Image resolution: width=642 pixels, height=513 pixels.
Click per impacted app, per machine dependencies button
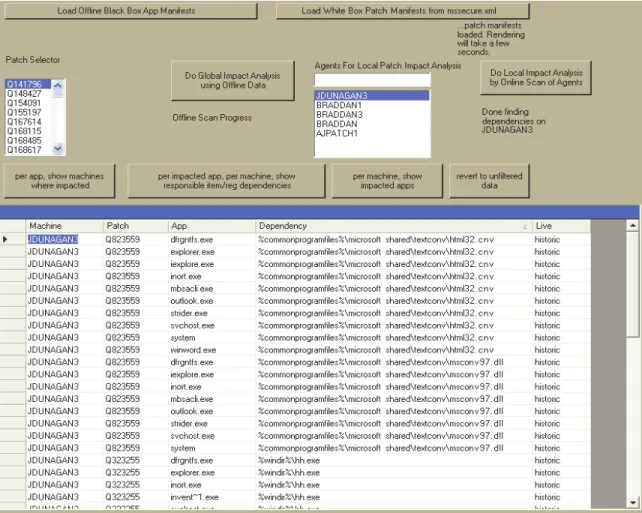[226, 181]
